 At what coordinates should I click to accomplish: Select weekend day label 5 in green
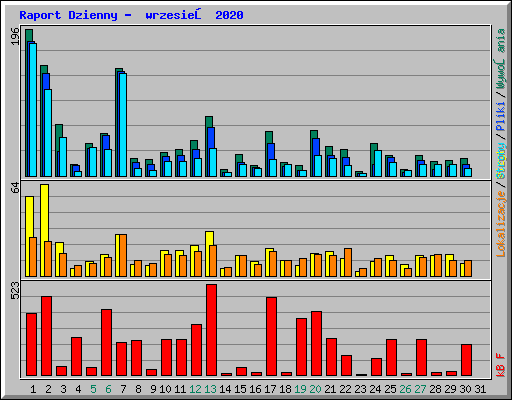coord(93,389)
